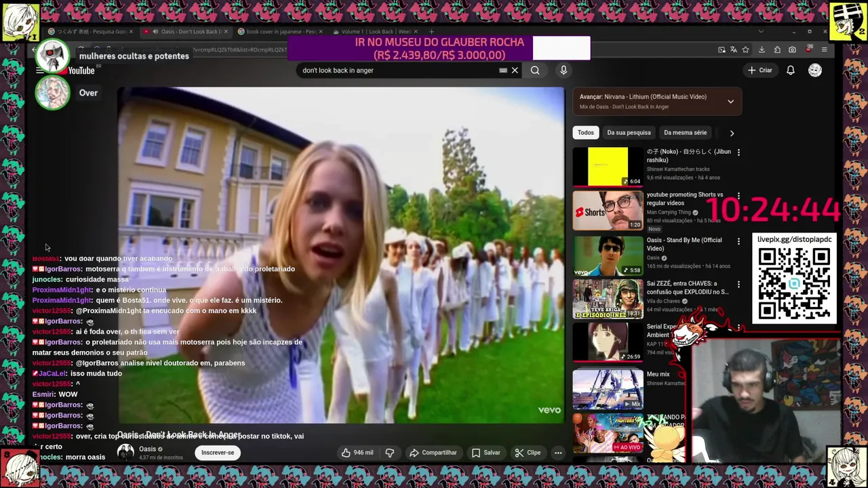Open the Meu mix playlist thumbnail
The image size is (868, 488).
(x=608, y=388)
